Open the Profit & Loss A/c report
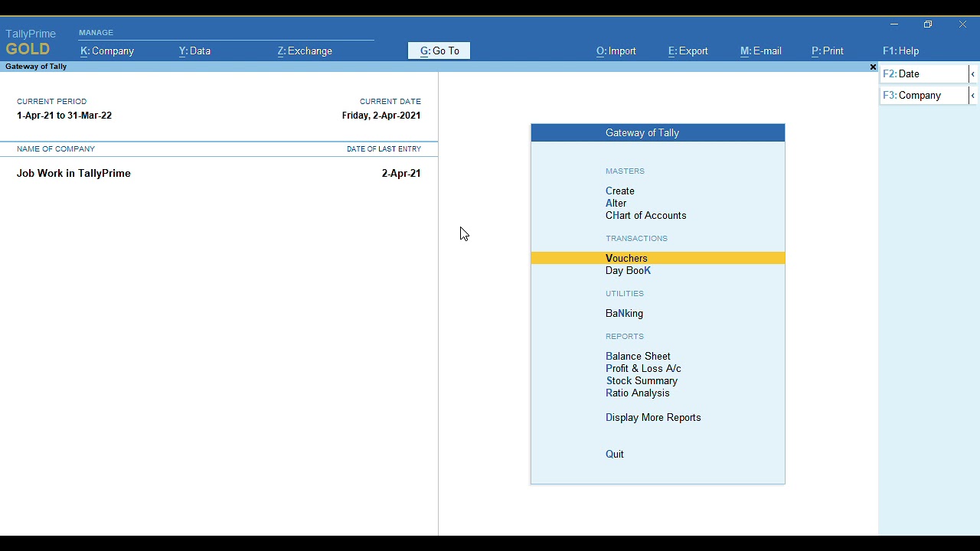This screenshot has width=980, height=551. coord(643,369)
